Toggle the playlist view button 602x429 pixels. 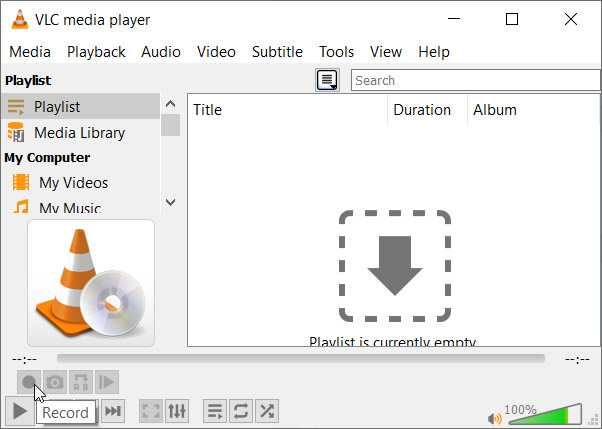tap(215, 411)
